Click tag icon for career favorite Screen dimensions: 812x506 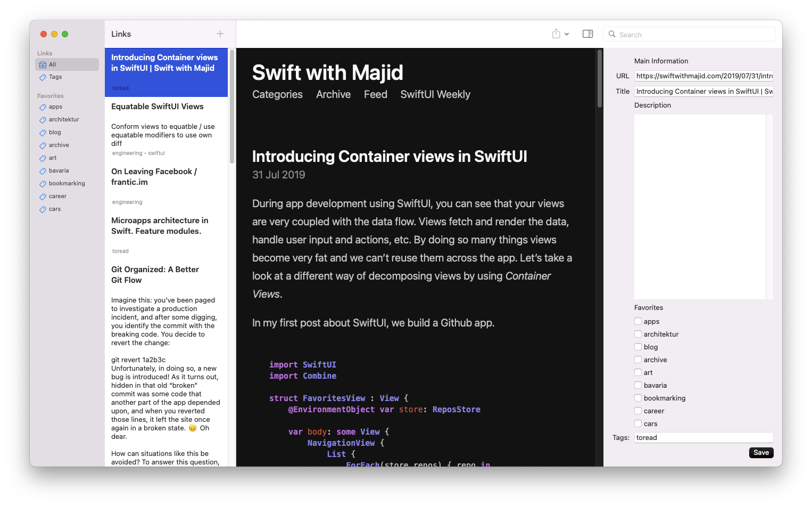(x=43, y=197)
